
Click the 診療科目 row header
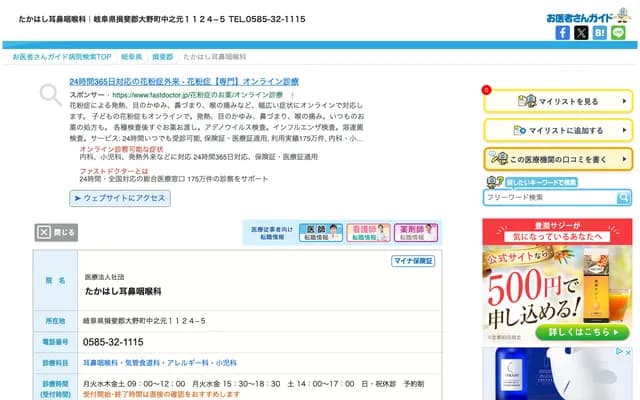click(x=56, y=363)
